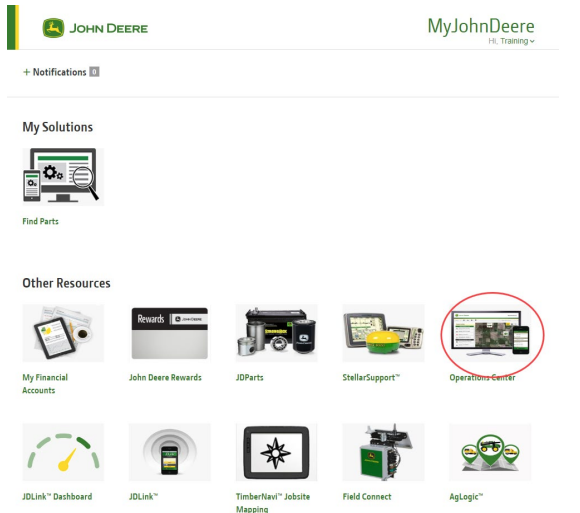Open the AgLogic map pins icon
The height and width of the screenshot is (513, 580).
tap(490, 452)
